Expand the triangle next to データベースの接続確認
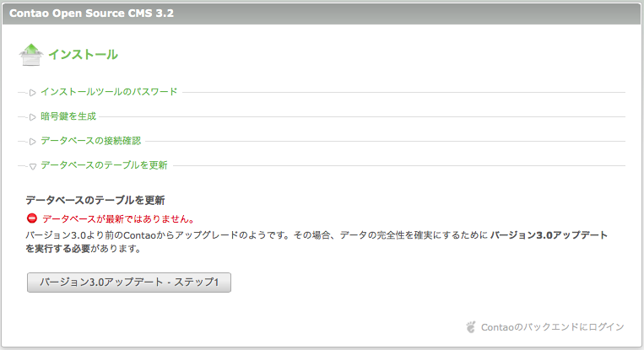The height and width of the screenshot is (350, 644). [x=32, y=142]
